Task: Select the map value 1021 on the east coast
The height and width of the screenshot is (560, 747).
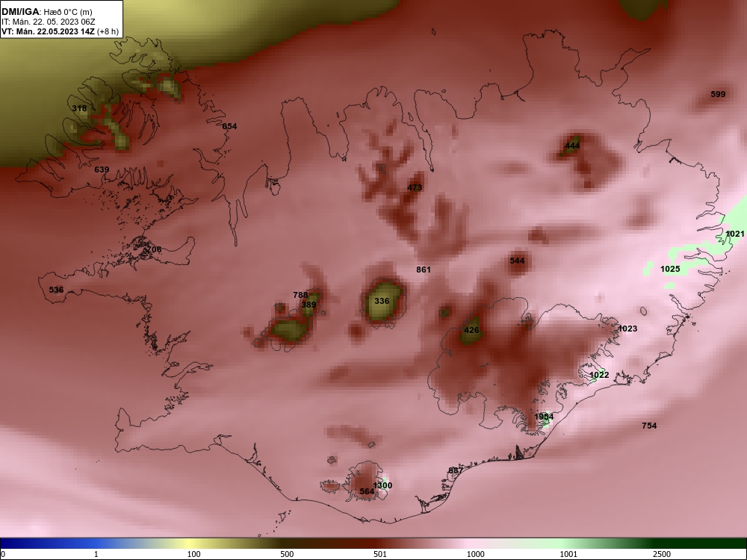Action: 734,234
